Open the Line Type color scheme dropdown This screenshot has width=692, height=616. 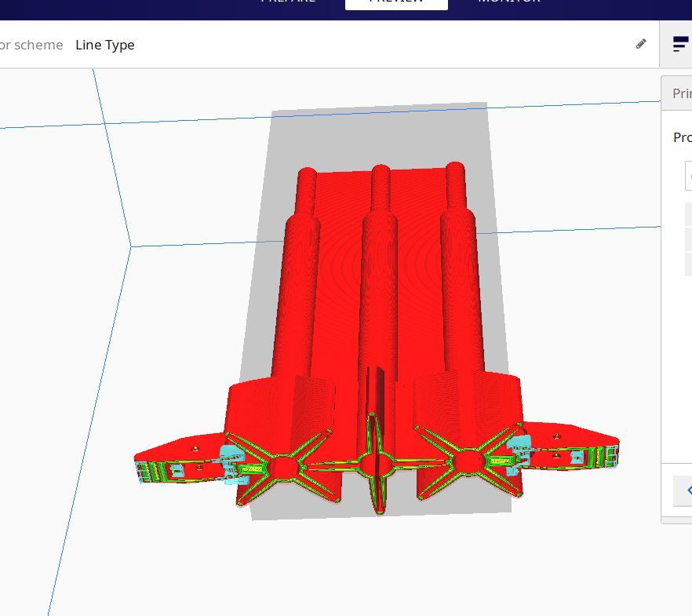click(105, 45)
